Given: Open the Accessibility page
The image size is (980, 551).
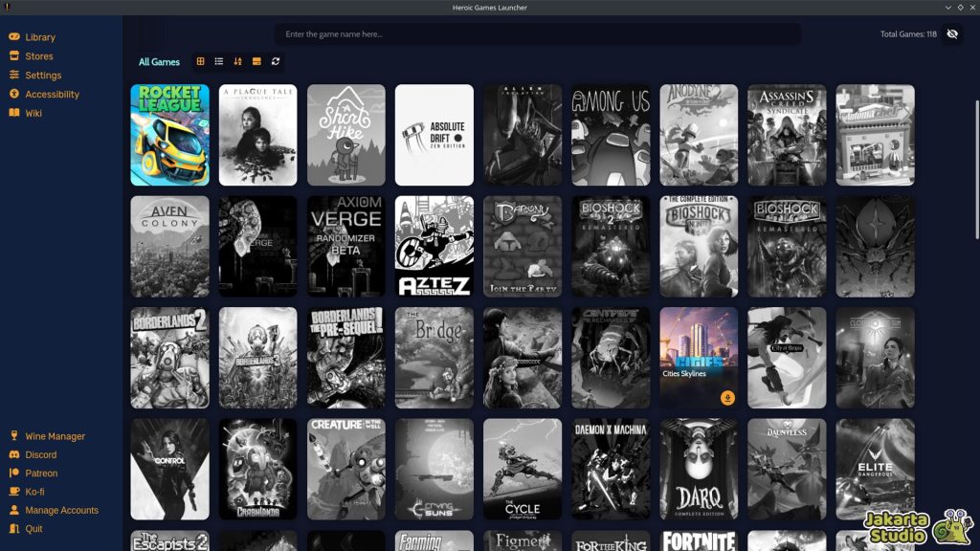Looking at the screenshot, I should pyautogui.click(x=52, y=94).
